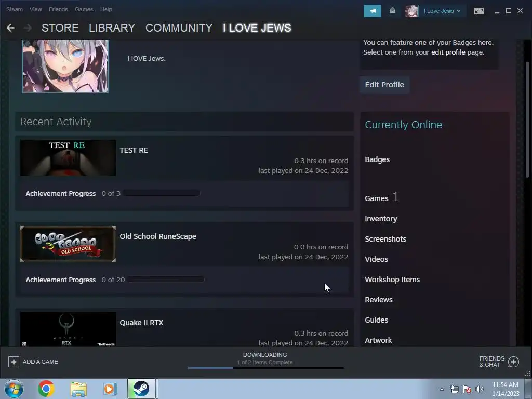Open the View menu
532x399 pixels.
(x=36, y=9)
